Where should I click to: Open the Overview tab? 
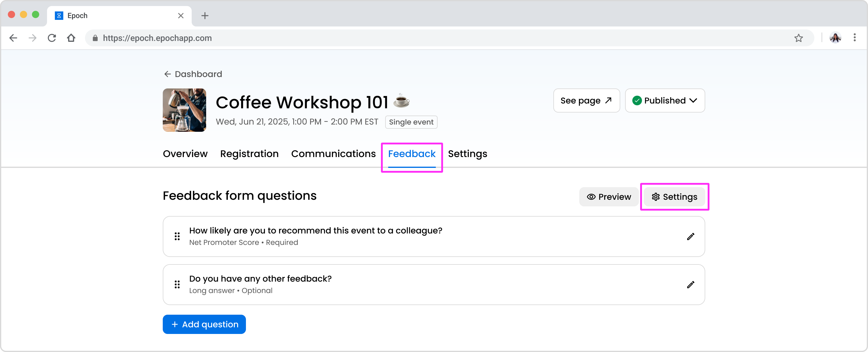coord(185,154)
